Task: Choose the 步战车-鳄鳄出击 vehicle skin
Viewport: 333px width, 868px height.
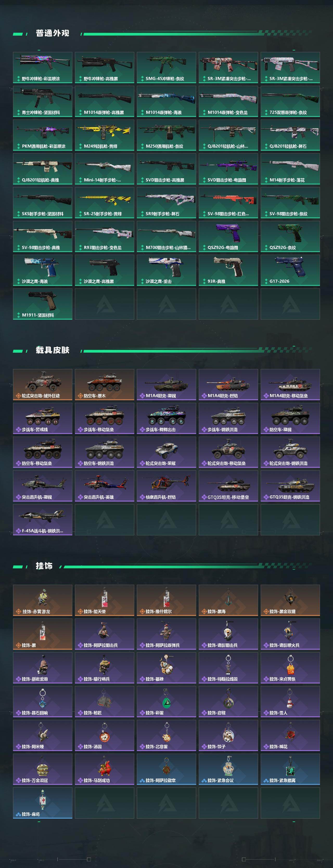Action: pos(166,418)
